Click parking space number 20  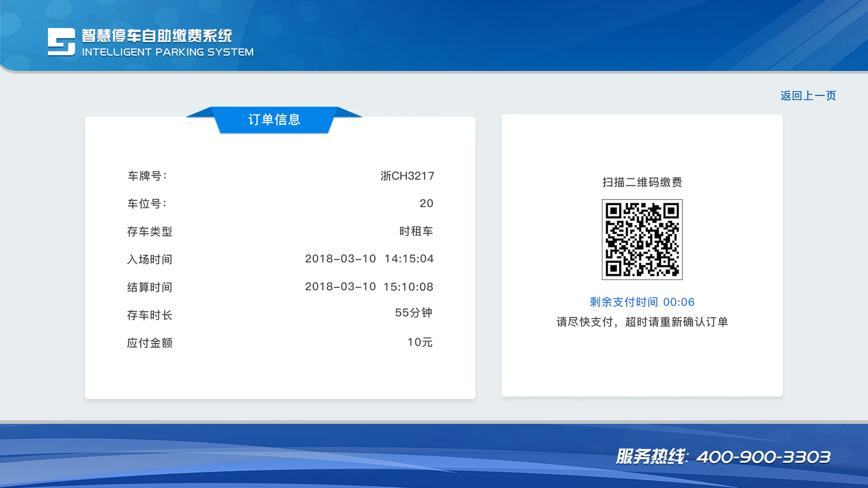pyautogui.click(x=426, y=203)
